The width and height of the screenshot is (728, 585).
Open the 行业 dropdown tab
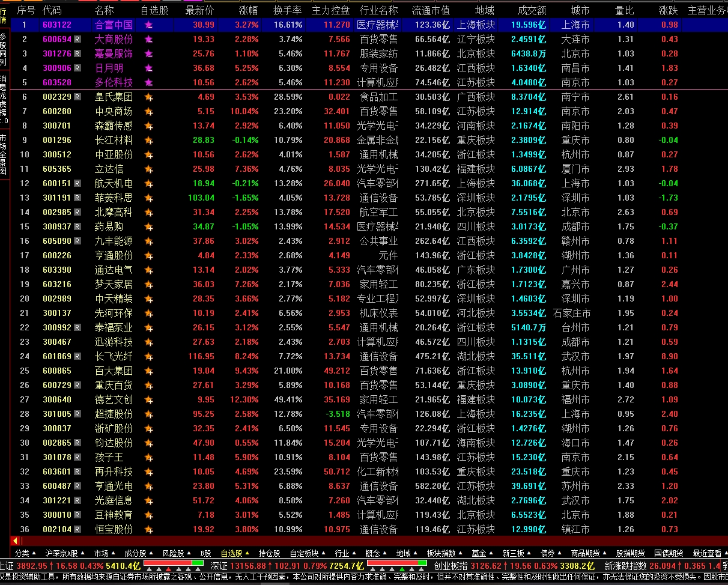point(345,553)
